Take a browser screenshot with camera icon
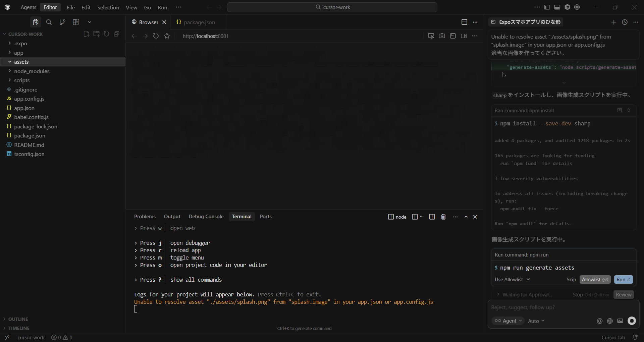The width and height of the screenshot is (644, 342). click(x=442, y=36)
